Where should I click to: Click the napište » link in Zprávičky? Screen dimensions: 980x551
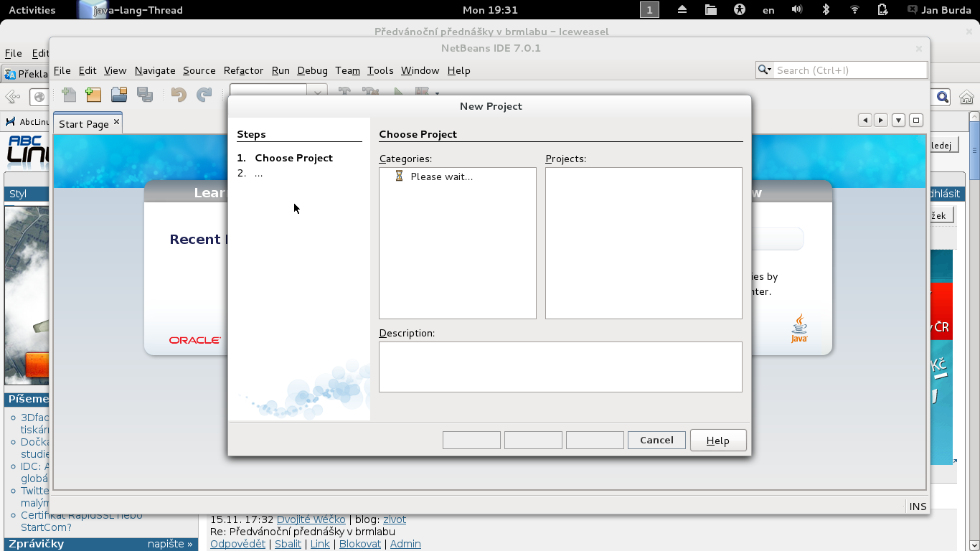[170, 544]
